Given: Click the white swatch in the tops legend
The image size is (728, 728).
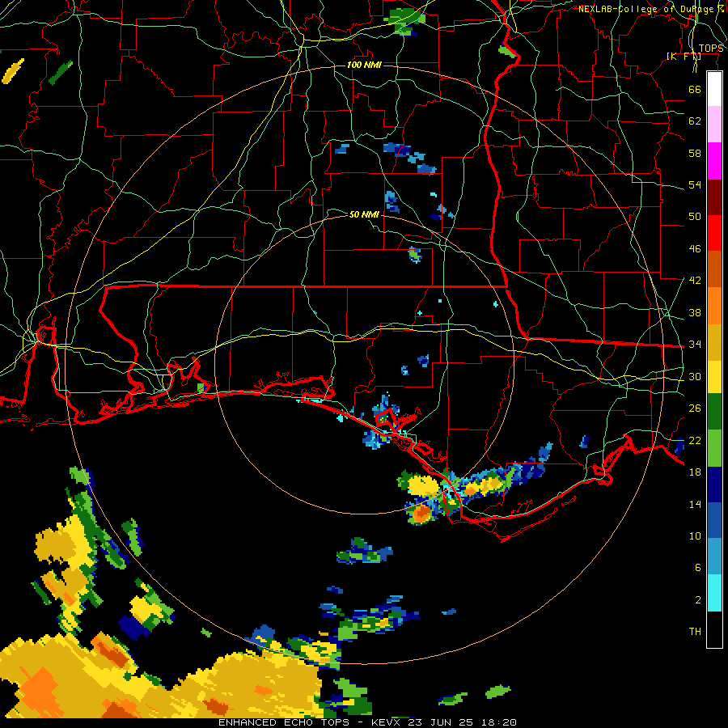Looking at the screenshot, I should pos(714,89).
